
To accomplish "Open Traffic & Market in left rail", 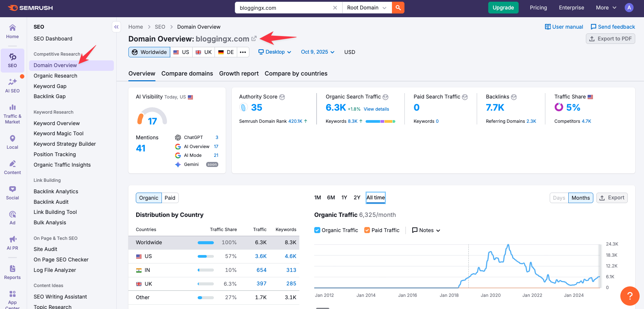I will point(13,114).
